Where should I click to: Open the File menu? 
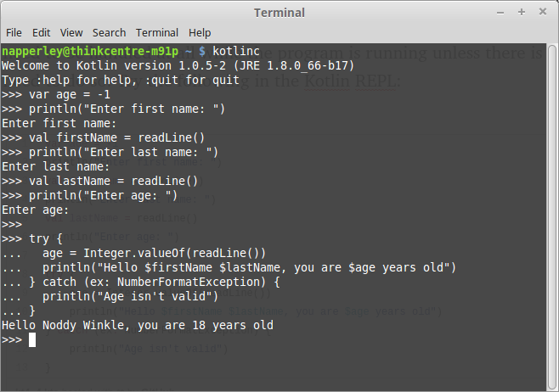coord(14,33)
